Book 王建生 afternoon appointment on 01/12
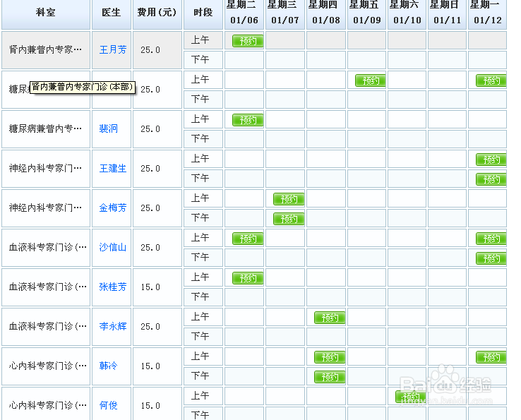This screenshot has width=521, height=420. (491, 179)
